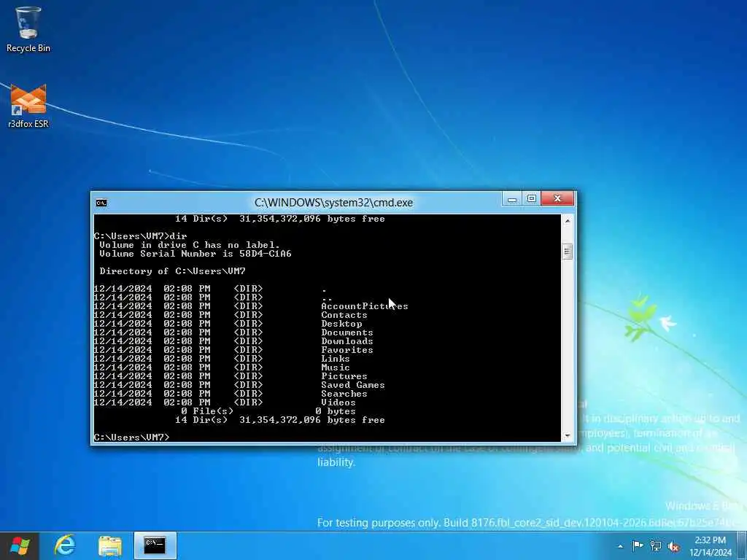Viewport: 747px width, 560px height.
Task: Minimize the cmd.exe window
Action: [x=512, y=199]
